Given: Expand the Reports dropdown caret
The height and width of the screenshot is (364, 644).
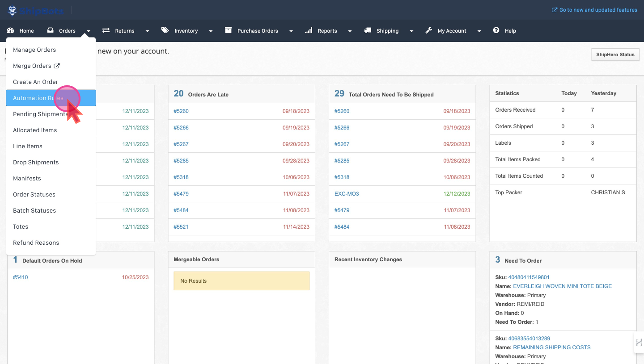Looking at the screenshot, I should click(x=350, y=31).
